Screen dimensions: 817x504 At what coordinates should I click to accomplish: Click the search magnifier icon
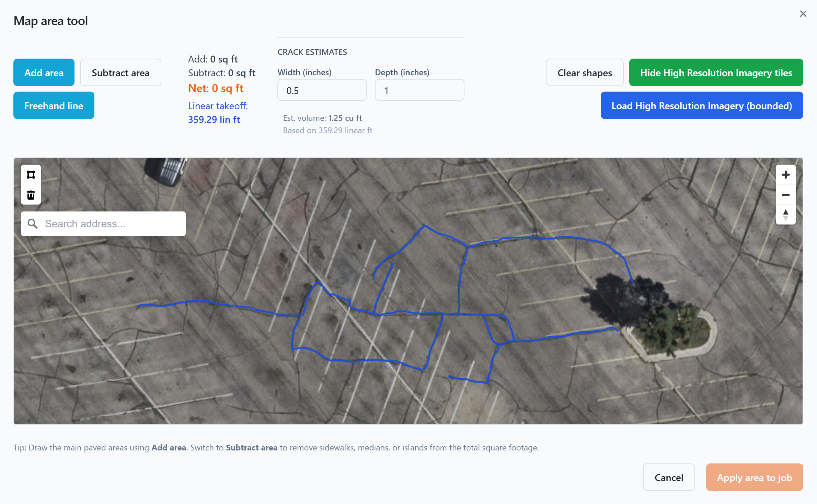(x=33, y=224)
